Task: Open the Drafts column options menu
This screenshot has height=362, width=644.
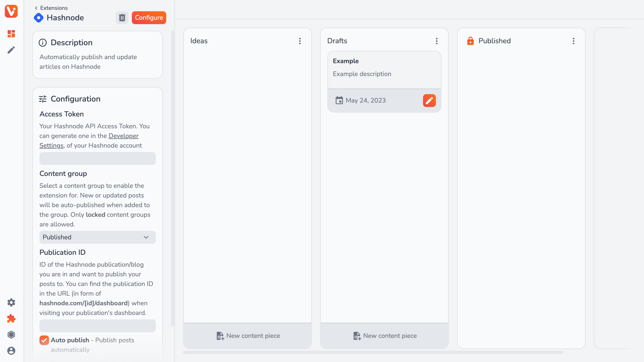Action: pyautogui.click(x=437, y=41)
